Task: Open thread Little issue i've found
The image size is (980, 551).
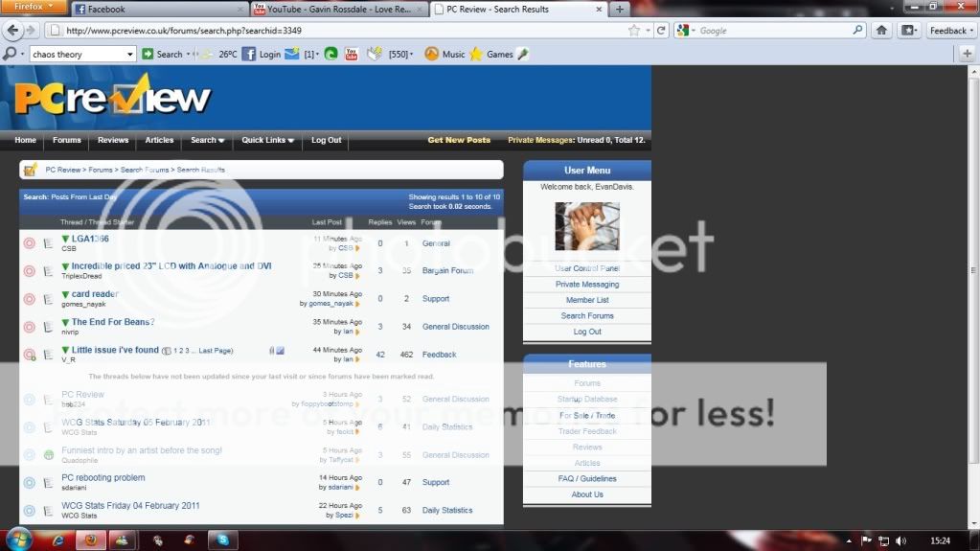Action: tap(115, 350)
